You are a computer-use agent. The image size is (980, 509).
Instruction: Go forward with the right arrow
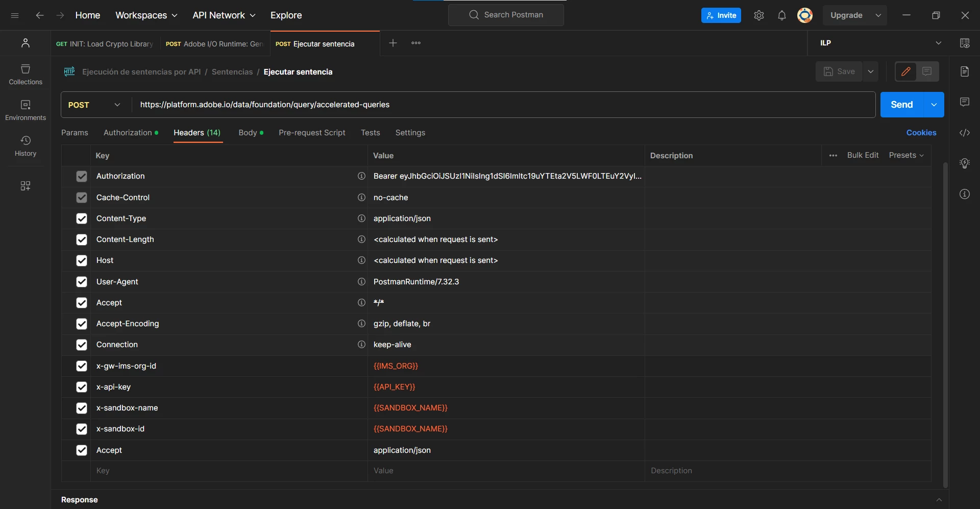click(x=60, y=15)
